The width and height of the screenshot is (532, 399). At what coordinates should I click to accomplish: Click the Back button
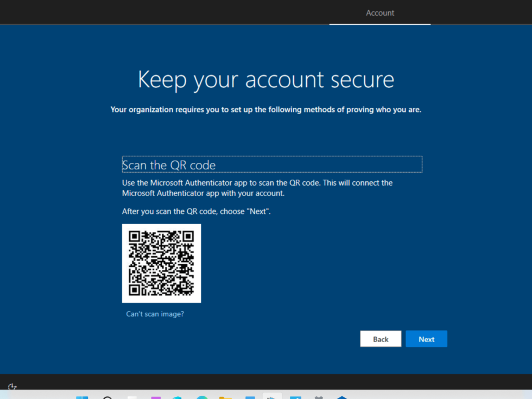pos(381,339)
